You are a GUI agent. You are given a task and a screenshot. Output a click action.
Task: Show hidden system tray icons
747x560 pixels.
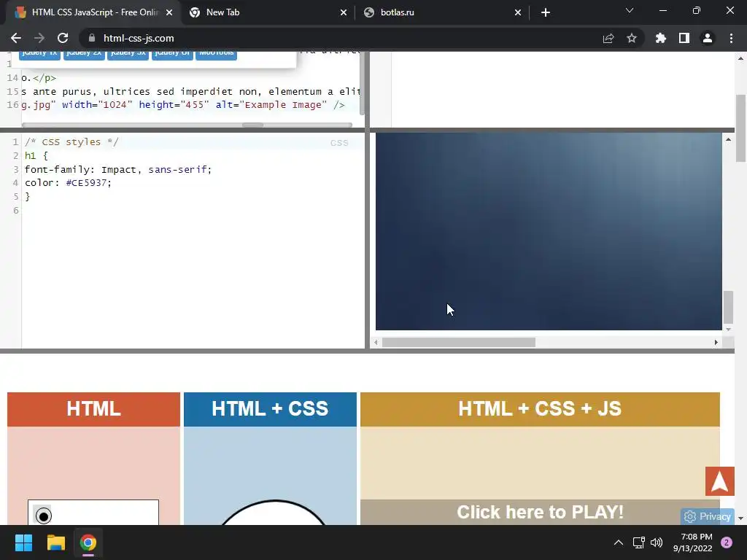click(619, 542)
